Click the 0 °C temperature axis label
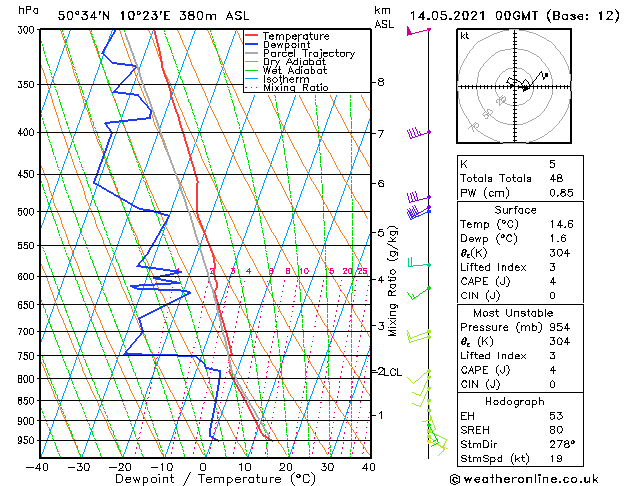This screenshot has width=629, height=486. click(x=203, y=467)
